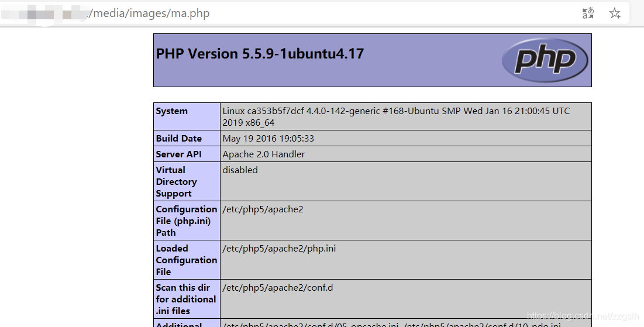Click PHP Version 5.5.9-1ubuntu4.17 heading
The width and height of the screenshot is (644, 327).
(260, 54)
